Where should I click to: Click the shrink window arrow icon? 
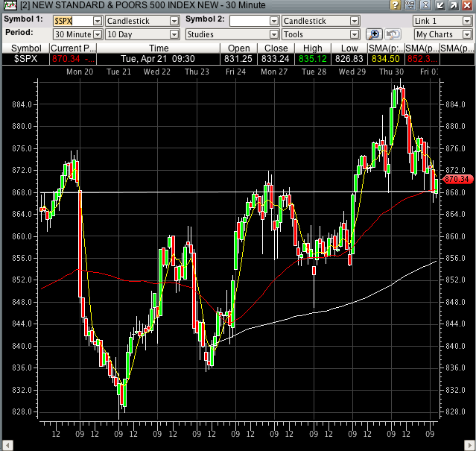tap(441, 6)
